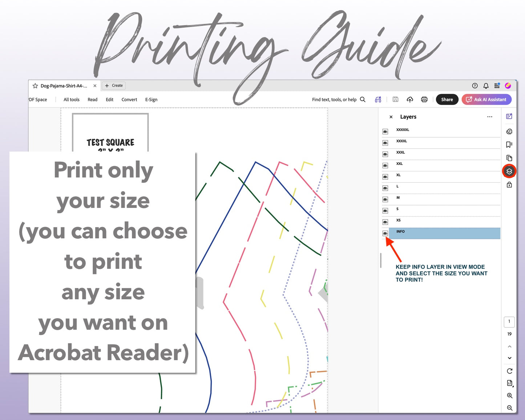Hide the XXXXXL layer with eye icon
525x420 pixels.
point(385,132)
